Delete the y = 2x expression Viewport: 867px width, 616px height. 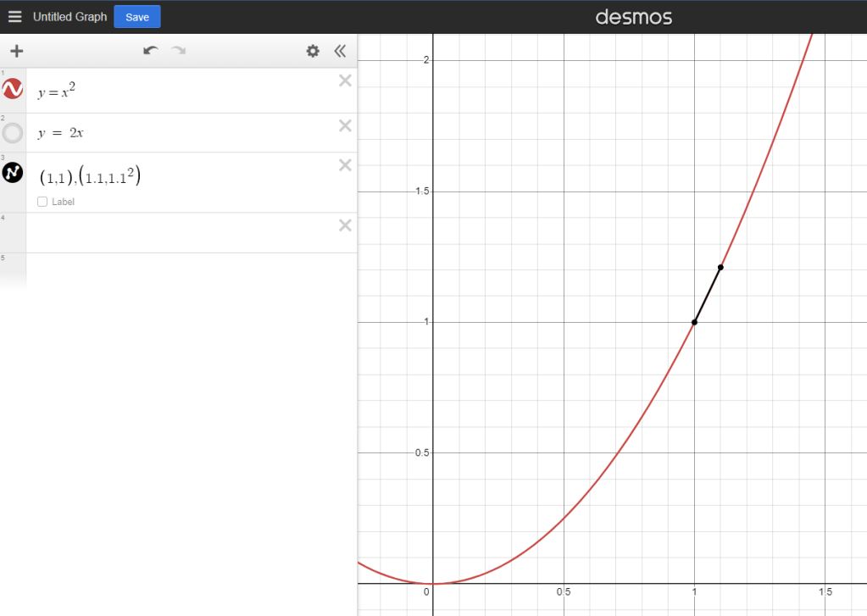coord(345,125)
